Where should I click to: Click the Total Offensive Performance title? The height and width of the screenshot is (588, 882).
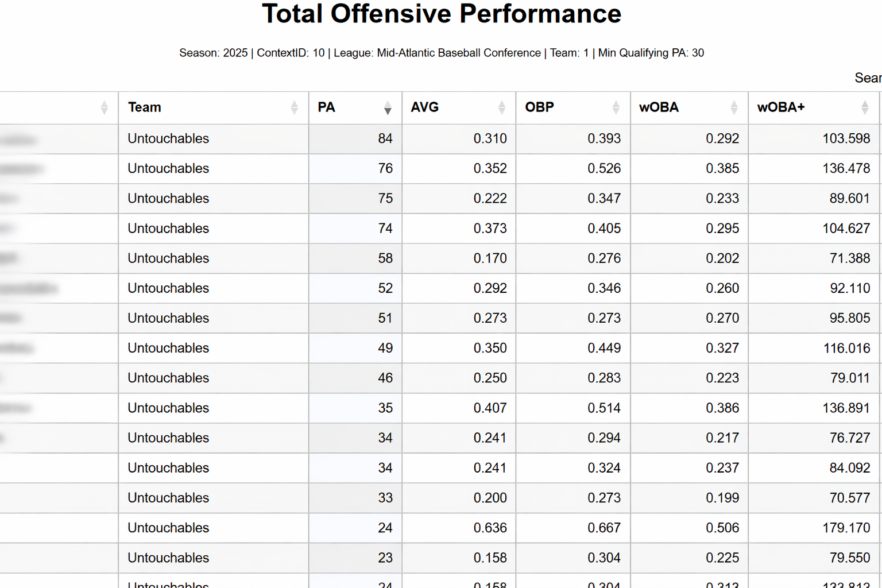tap(441, 14)
